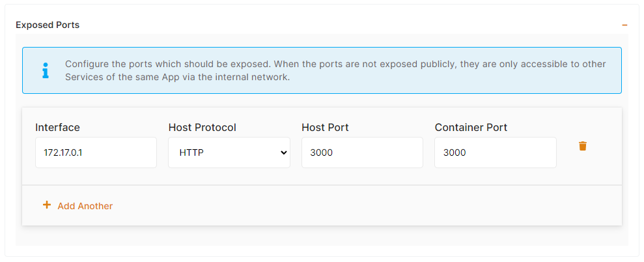Focus the Interface field showing 172.17.0.1
Viewport: 644px width, 262px height.
[x=96, y=153]
